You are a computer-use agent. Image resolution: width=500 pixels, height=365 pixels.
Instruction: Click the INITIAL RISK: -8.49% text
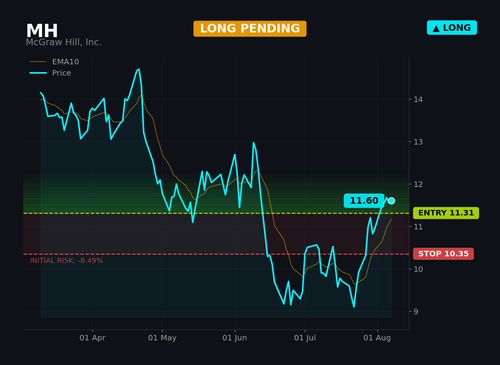coord(66,261)
